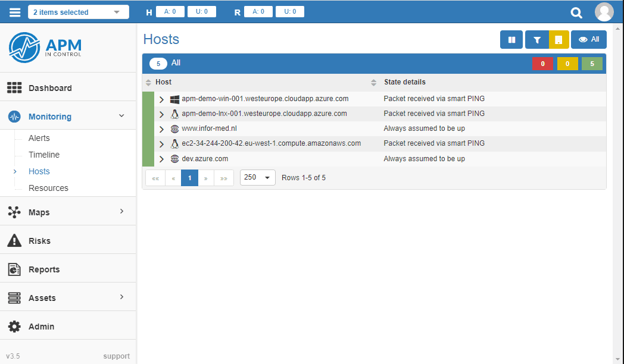Expand the apm-demo-win-001 host row
Image resolution: width=624 pixels, height=364 pixels.
161,99
